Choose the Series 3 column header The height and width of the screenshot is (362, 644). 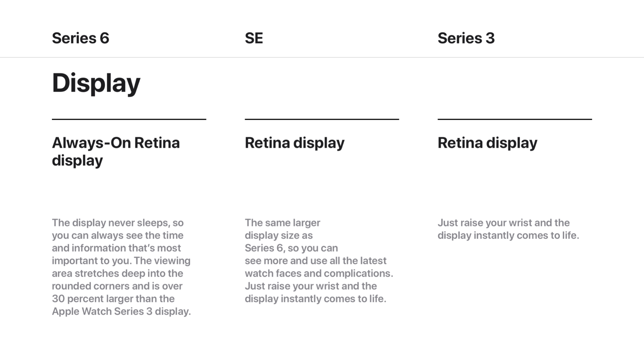point(466,38)
